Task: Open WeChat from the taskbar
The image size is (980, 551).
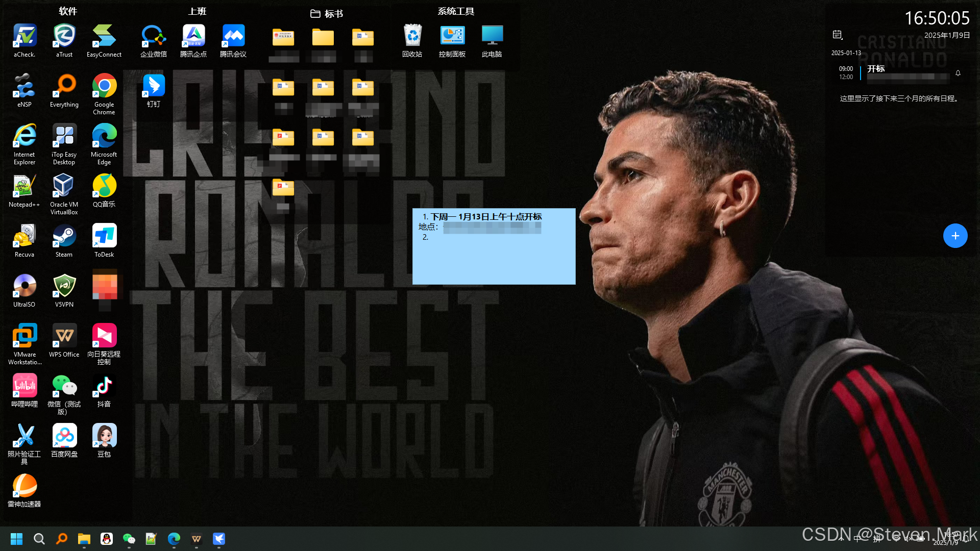Action: [129, 539]
